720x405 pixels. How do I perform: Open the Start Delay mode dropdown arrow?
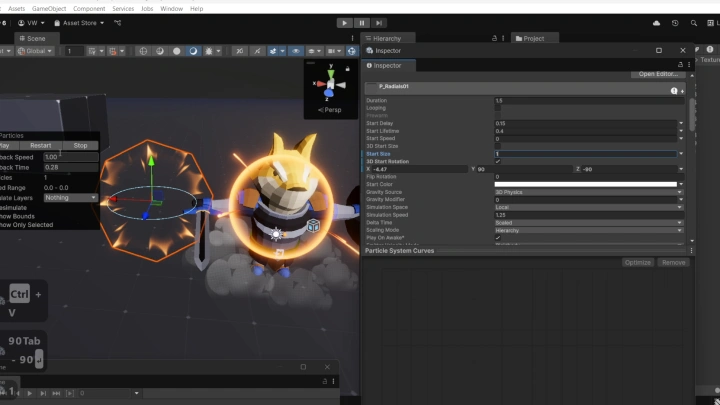pos(681,124)
